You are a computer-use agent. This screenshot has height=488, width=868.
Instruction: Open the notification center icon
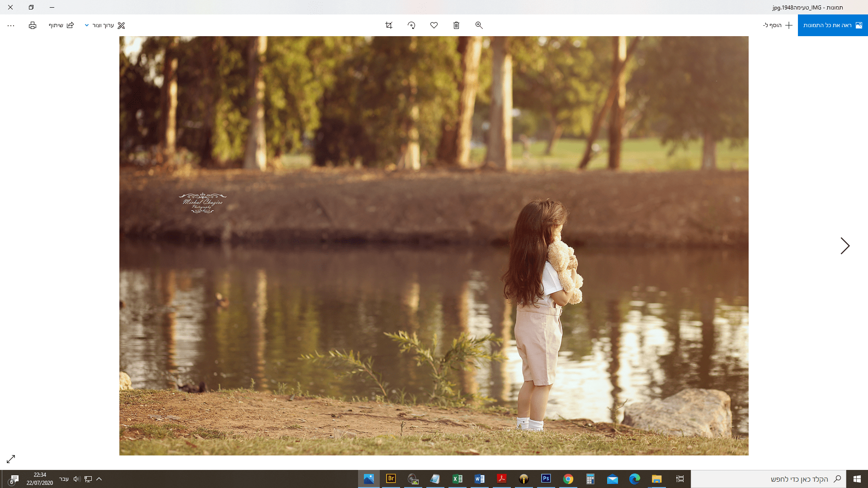14,479
